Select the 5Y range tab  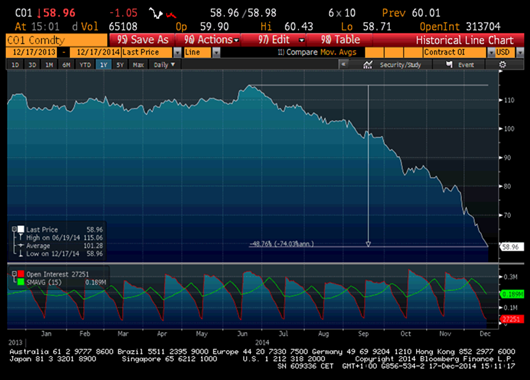tap(120, 65)
